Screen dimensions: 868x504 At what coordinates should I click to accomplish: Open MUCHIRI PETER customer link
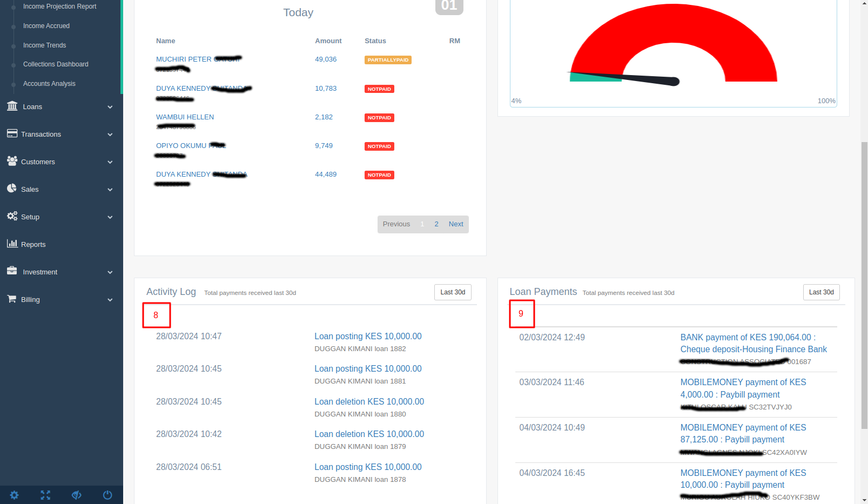[x=184, y=59]
